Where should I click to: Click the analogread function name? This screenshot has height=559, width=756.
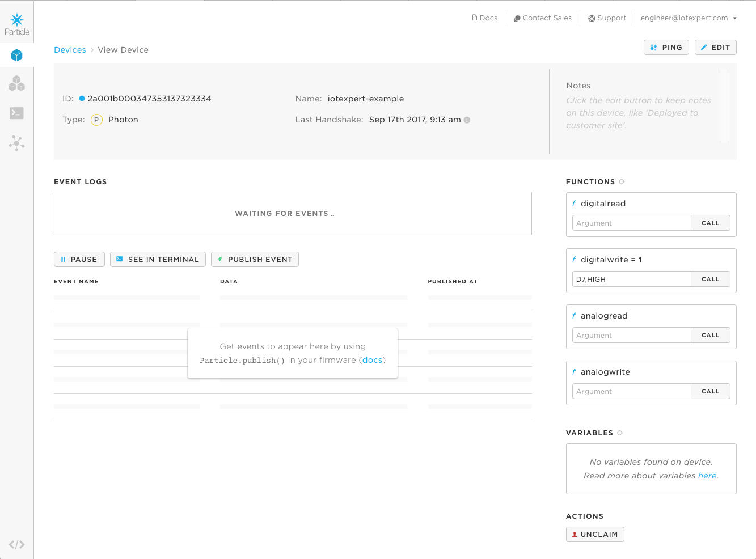604,316
